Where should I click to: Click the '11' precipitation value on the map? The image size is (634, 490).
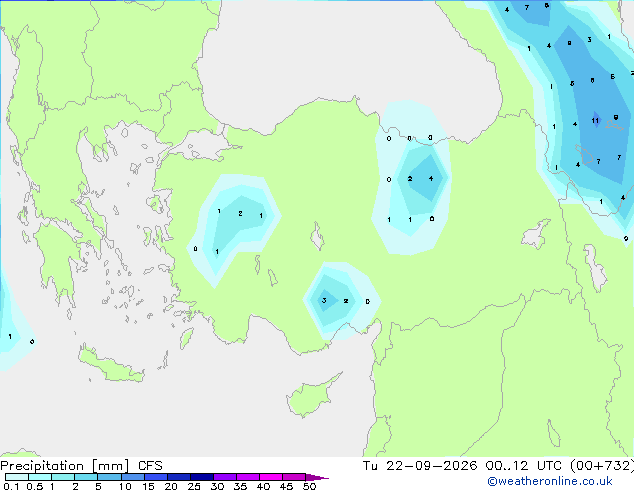(x=595, y=120)
